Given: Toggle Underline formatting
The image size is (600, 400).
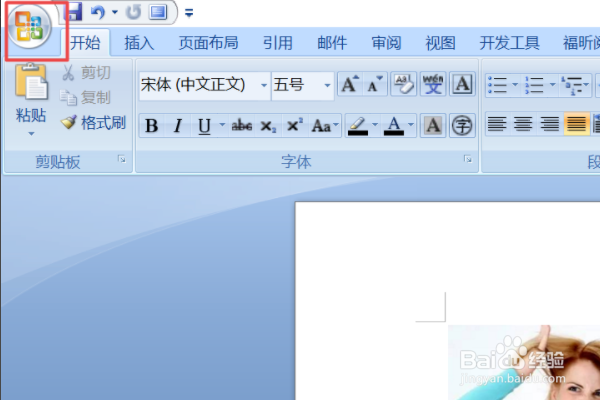Looking at the screenshot, I should 204,126.
